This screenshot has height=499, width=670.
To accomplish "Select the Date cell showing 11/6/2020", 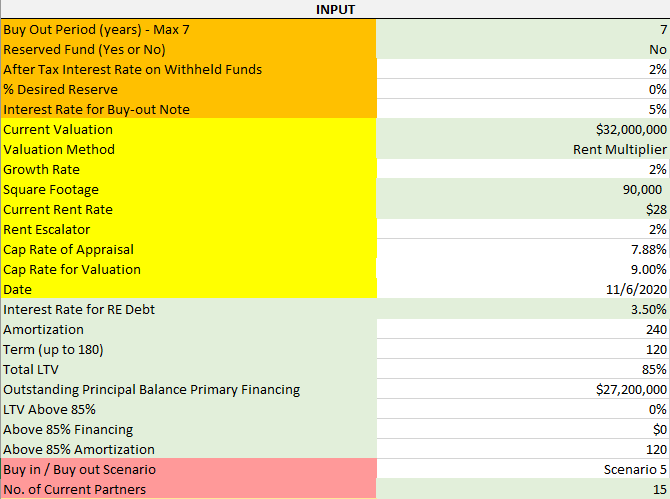I will (x=523, y=289).
